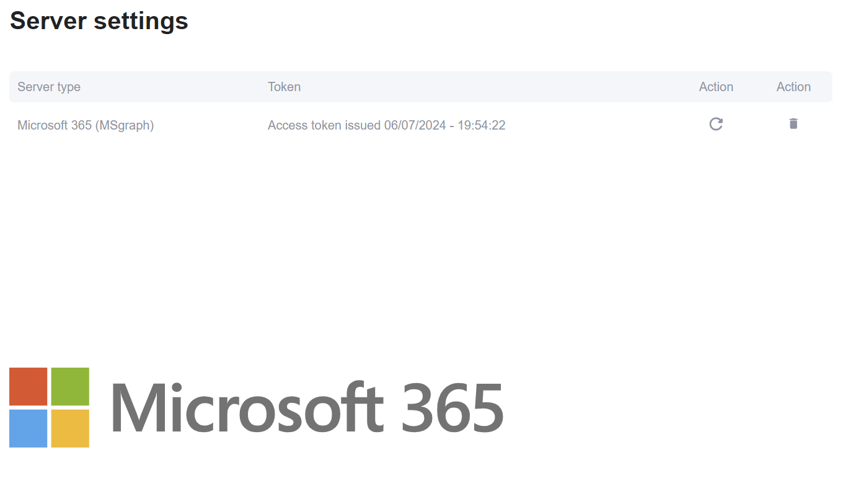Screen dimensions: 843x504
Task: Click the yellow square of Microsoft logo
Action: click(x=70, y=428)
